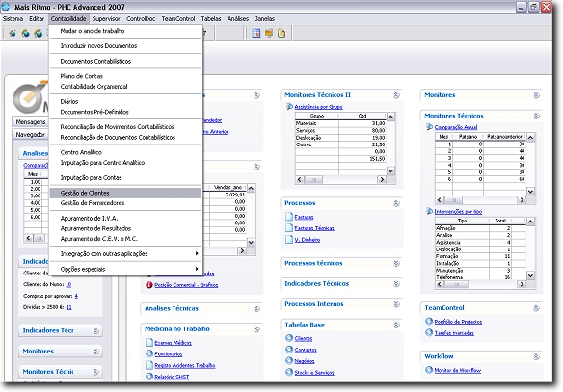Viewport: 563px width, 392px height.
Task: Collapse the Processos panel
Action: click(x=396, y=203)
